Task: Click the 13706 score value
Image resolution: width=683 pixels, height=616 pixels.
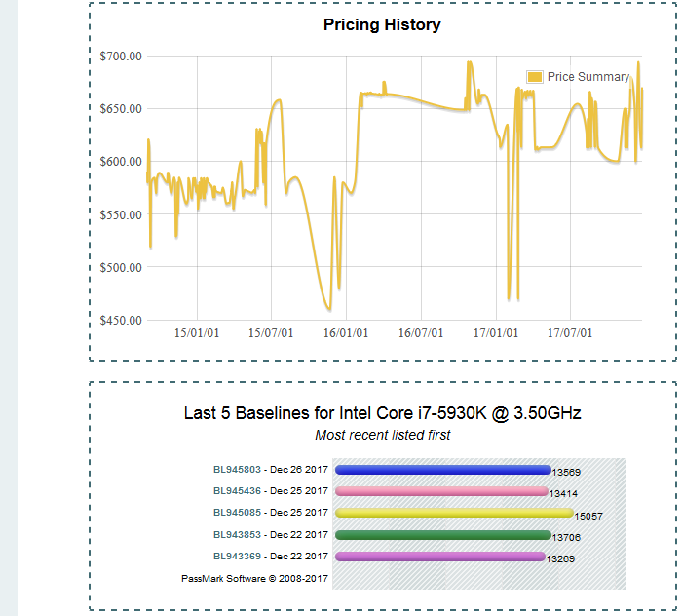Action: pos(566,538)
